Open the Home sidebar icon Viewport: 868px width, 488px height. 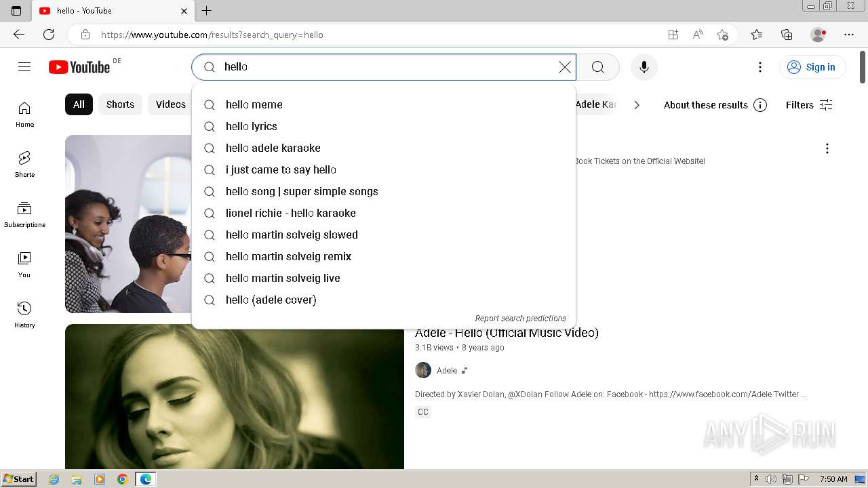24,115
